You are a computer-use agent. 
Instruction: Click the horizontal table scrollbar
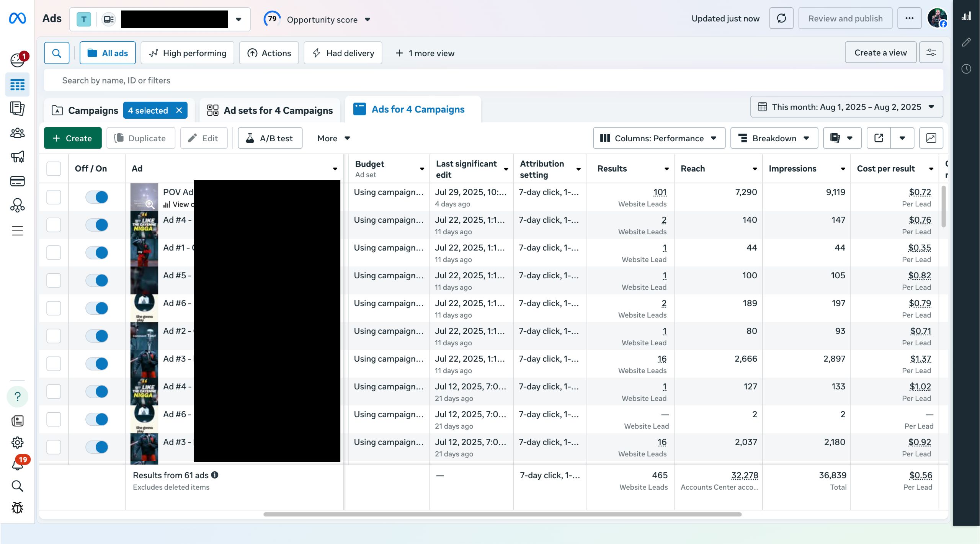502,514
